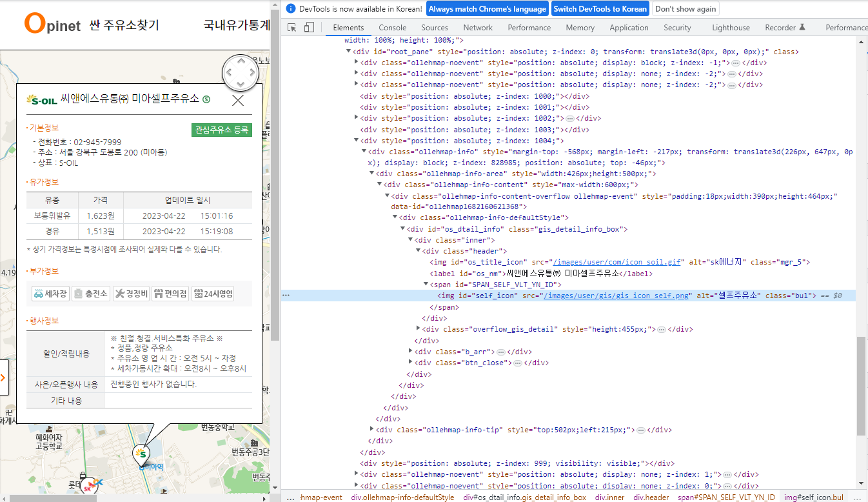Click the map pan control compass
The height and width of the screenshot is (502, 868).
[x=241, y=73]
